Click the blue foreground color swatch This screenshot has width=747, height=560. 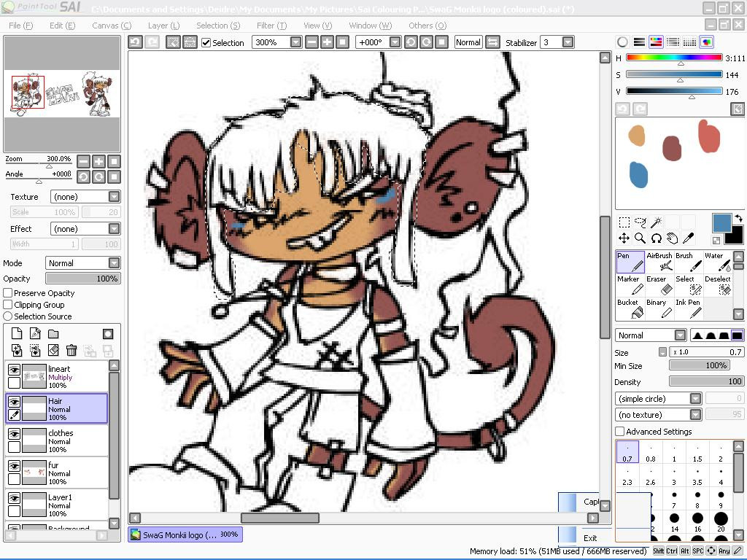coord(721,223)
